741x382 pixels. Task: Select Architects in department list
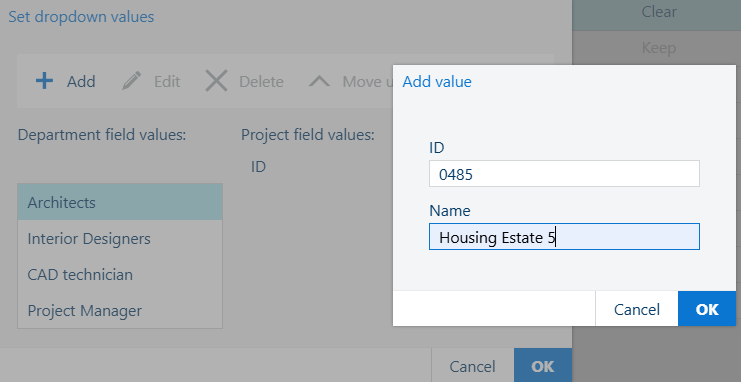(x=120, y=202)
